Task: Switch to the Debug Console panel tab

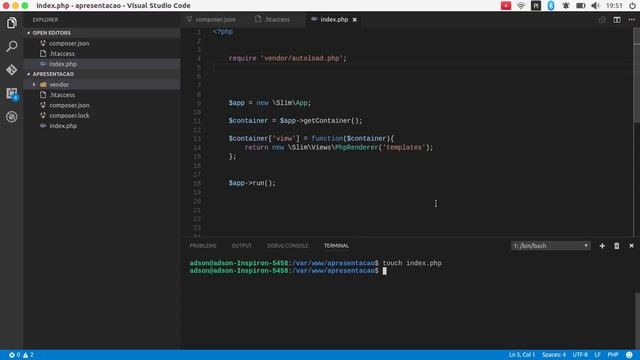Action: coord(288,246)
